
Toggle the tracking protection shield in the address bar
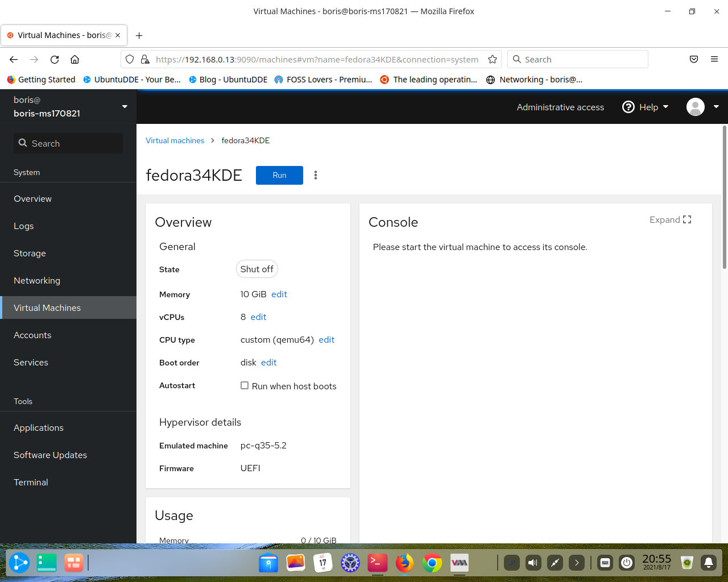tap(130, 59)
